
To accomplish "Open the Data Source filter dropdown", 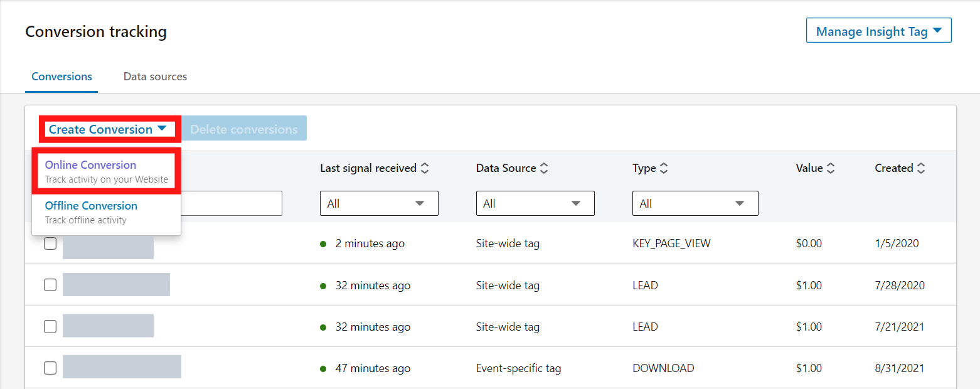I will (535, 203).
